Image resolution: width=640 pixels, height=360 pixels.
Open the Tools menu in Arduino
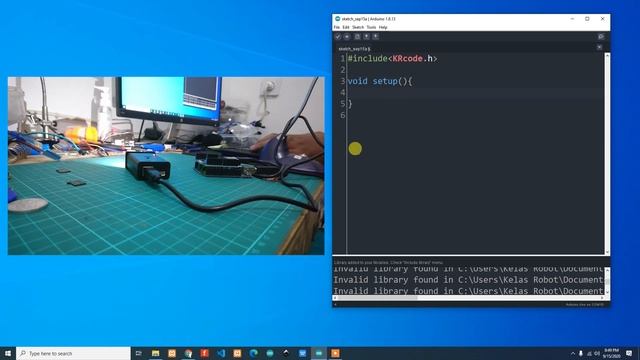coord(371,27)
